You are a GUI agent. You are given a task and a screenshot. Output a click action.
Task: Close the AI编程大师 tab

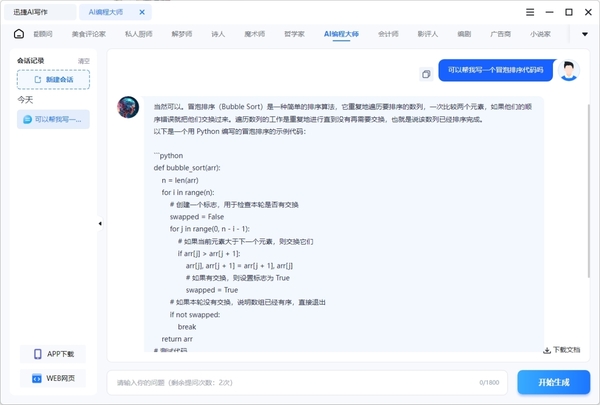pyautogui.click(x=142, y=12)
